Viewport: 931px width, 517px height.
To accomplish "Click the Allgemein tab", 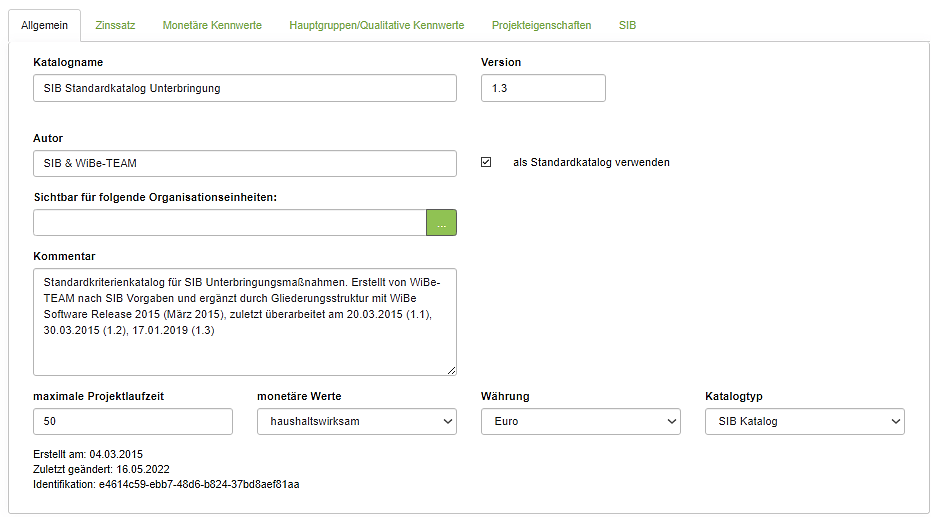I will 45,25.
